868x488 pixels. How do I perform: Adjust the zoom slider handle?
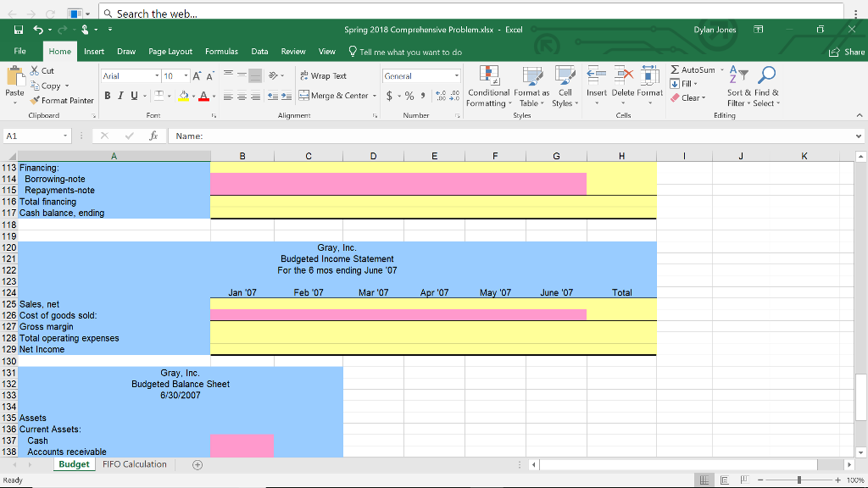click(x=798, y=480)
